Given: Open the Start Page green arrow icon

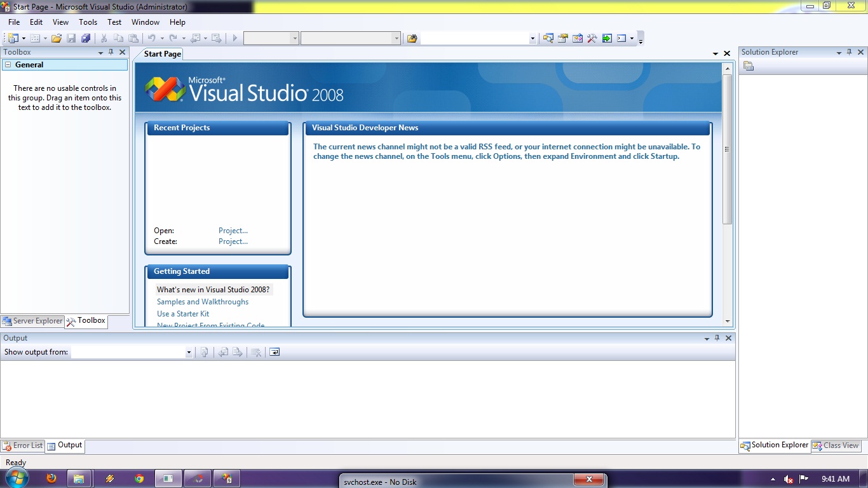Looking at the screenshot, I should pyautogui.click(x=607, y=38).
